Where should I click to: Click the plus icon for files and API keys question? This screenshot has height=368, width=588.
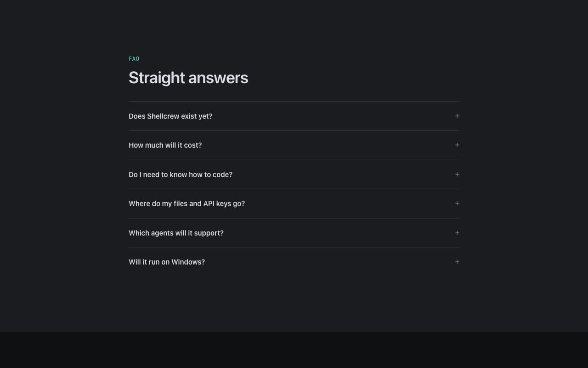[x=457, y=203]
